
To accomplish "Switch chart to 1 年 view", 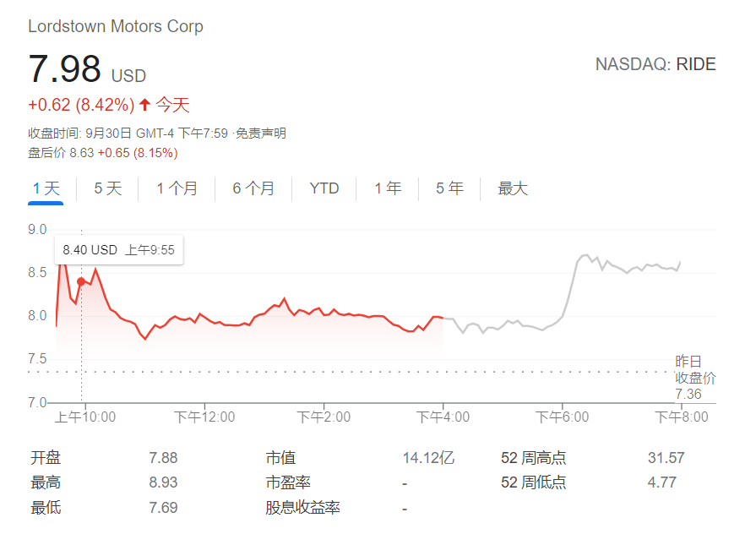I will [x=389, y=188].
